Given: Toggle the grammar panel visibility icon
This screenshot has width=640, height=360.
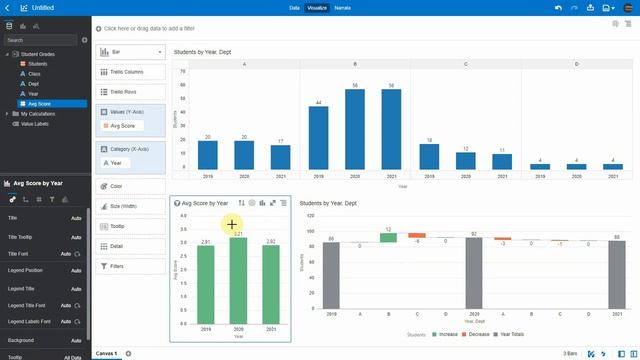Looking at the screenshot, I should tap(633, 354).
